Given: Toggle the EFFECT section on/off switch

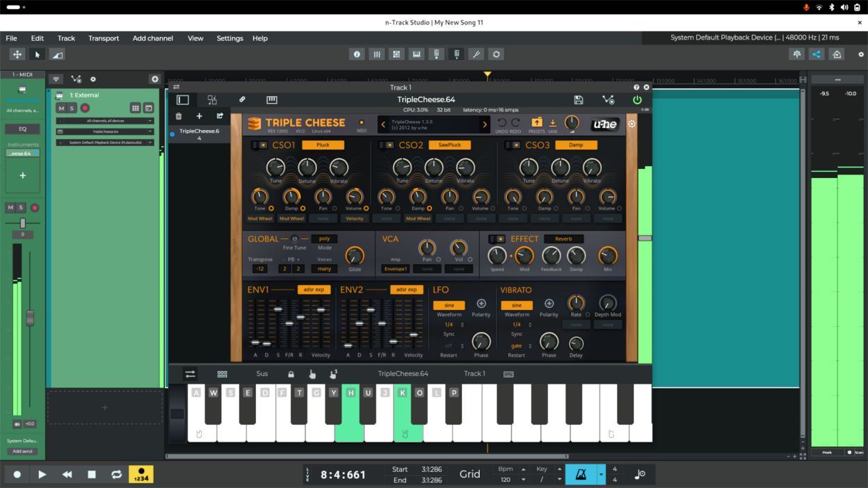Looking at the screenshot, I should [497, 239].
